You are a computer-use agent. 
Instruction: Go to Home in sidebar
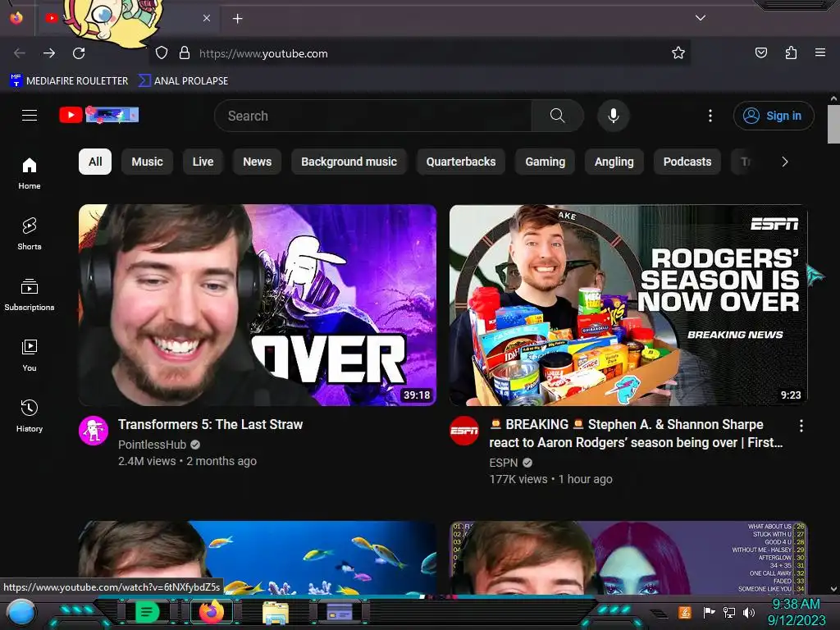30,174
